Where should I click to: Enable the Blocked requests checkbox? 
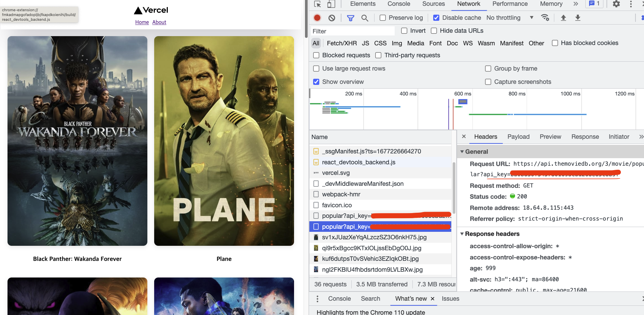pyautogui.click(x=316, y=55)
